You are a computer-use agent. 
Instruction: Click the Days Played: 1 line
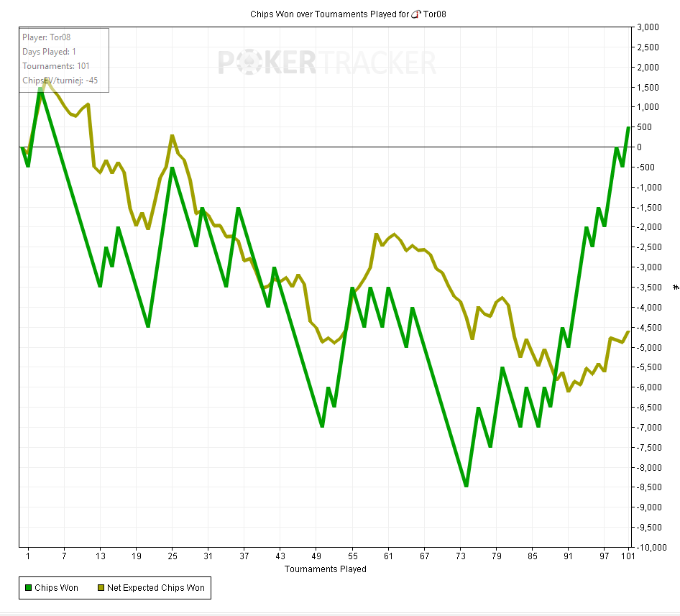tap(49, 52)
